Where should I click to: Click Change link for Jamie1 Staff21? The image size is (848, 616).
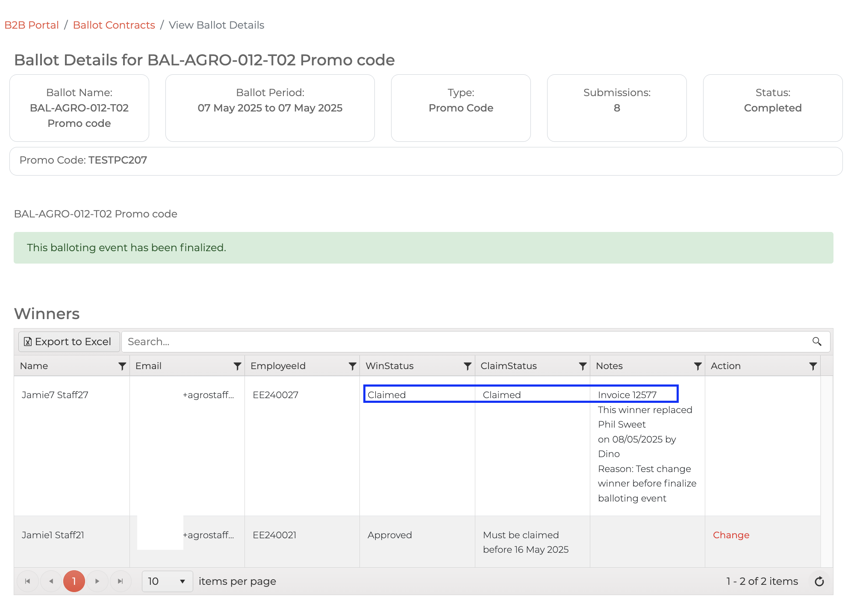tap(731, 535)
